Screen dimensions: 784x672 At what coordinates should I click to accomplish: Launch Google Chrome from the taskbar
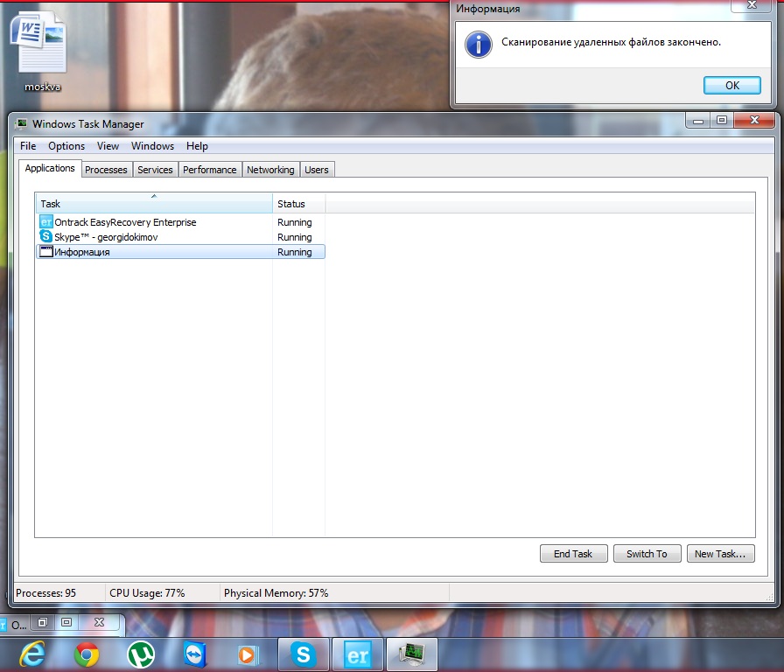click(x=86, y=654)
